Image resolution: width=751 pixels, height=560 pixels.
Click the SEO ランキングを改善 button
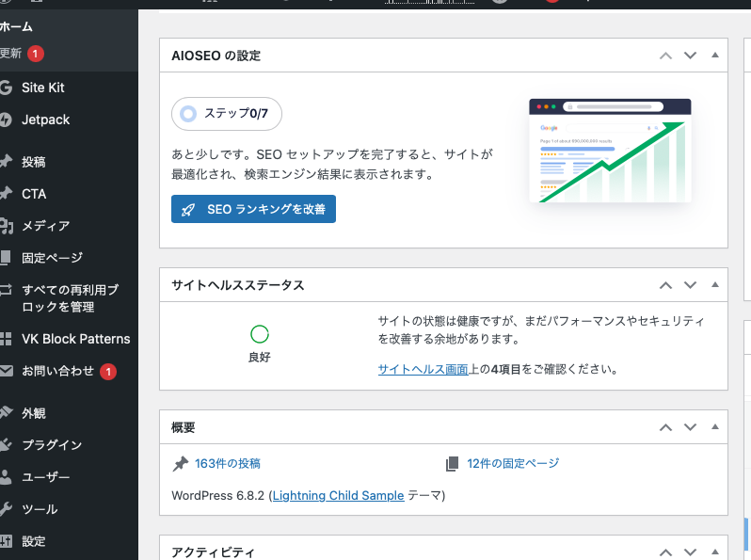(253, 209)
